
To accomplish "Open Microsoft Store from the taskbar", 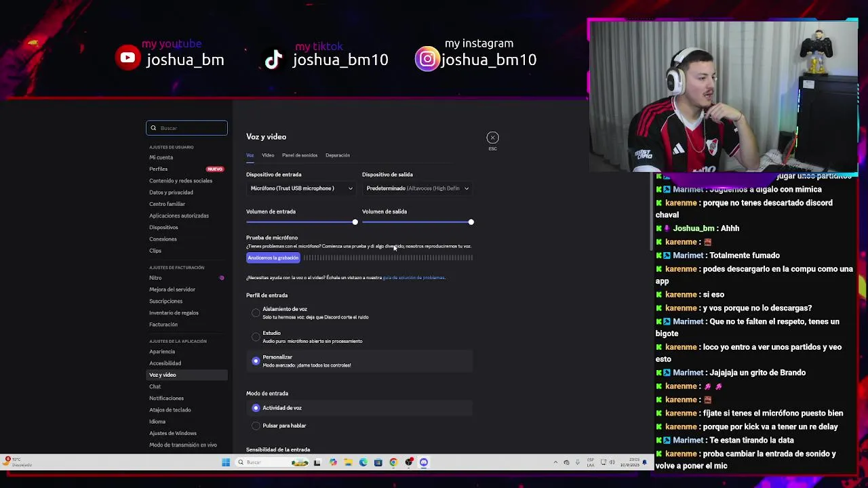I will 378,462.
